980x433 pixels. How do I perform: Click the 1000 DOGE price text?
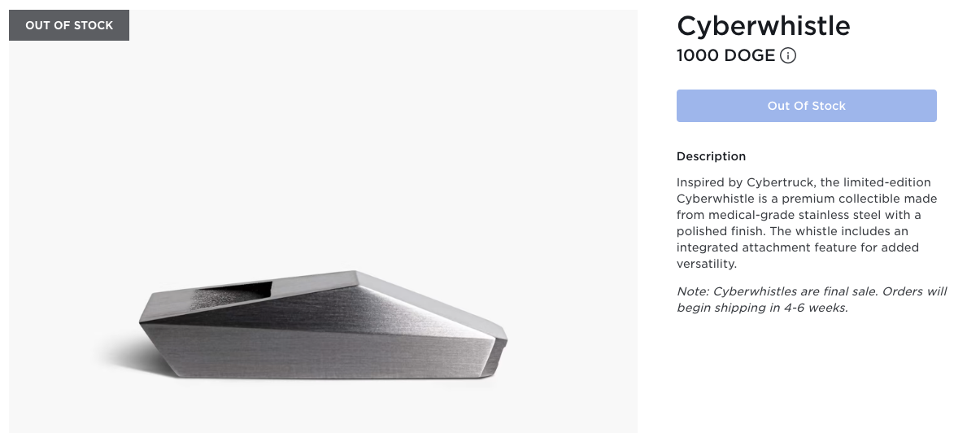coord(725,56)
